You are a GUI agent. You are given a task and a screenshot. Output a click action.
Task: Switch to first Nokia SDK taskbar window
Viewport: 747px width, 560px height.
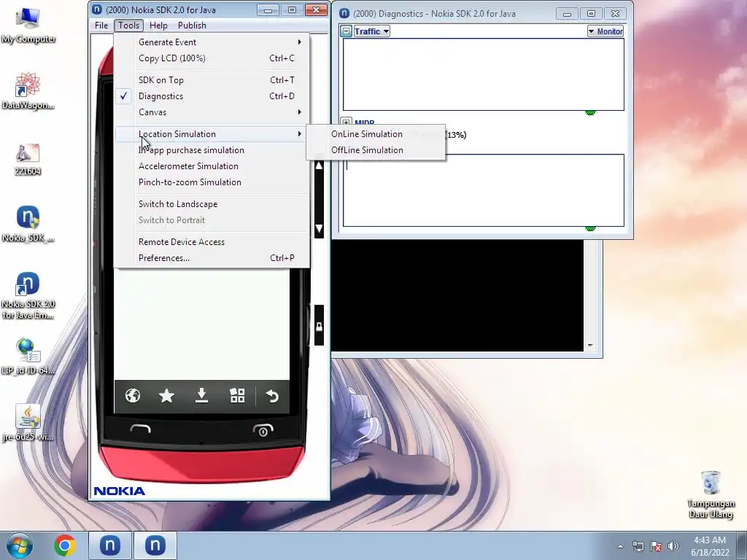pyautogui.click(x=109, y=545)
